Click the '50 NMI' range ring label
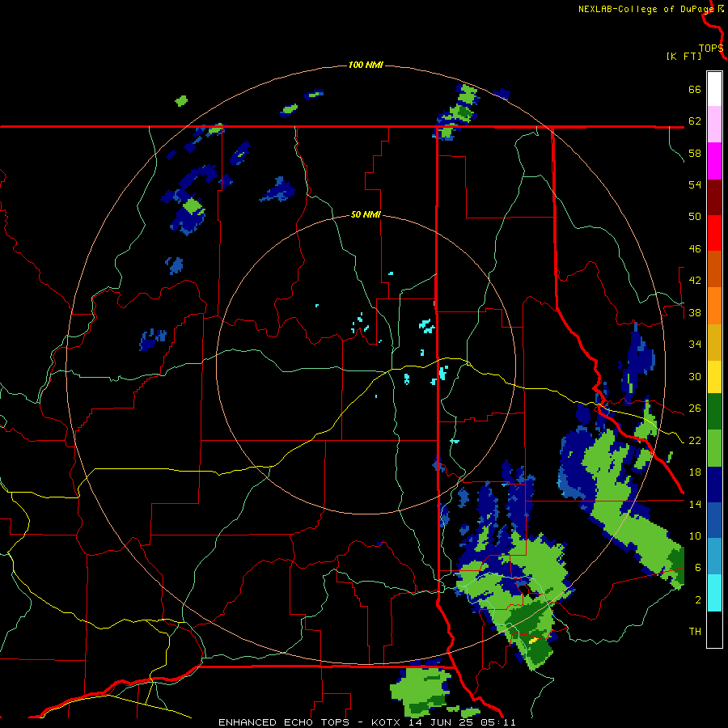 (x=366, y=214)
